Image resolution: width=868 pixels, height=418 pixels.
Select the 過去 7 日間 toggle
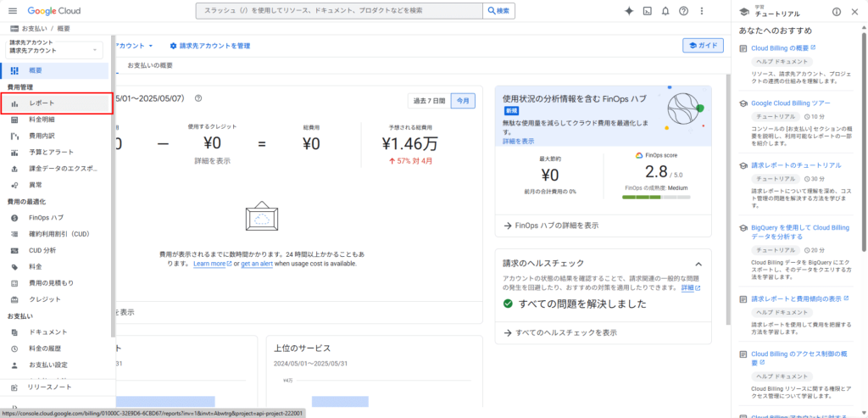[430, 101]
